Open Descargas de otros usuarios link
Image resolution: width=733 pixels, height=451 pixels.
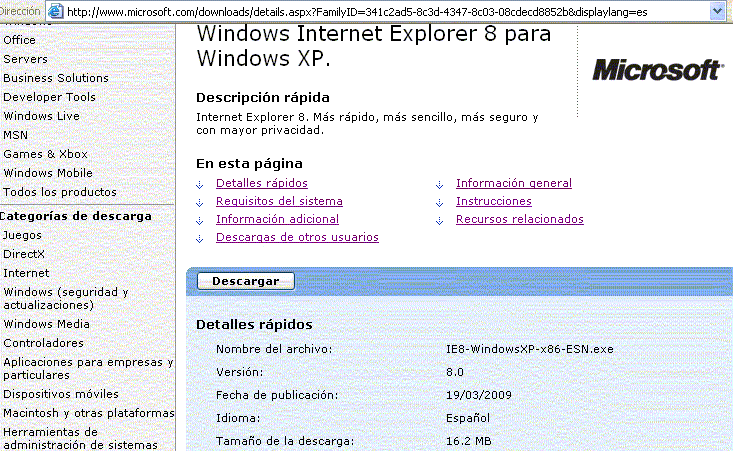tap(297, 237)
